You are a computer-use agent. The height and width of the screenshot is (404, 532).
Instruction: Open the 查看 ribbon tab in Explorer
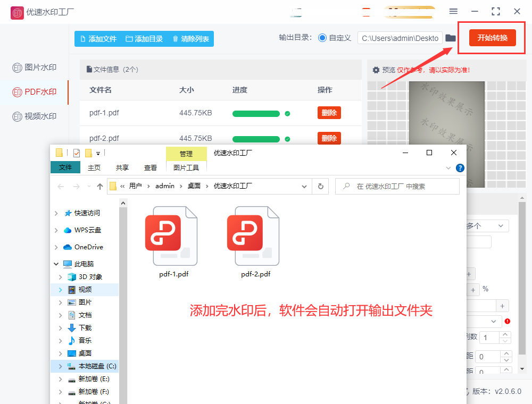point(151,168)
